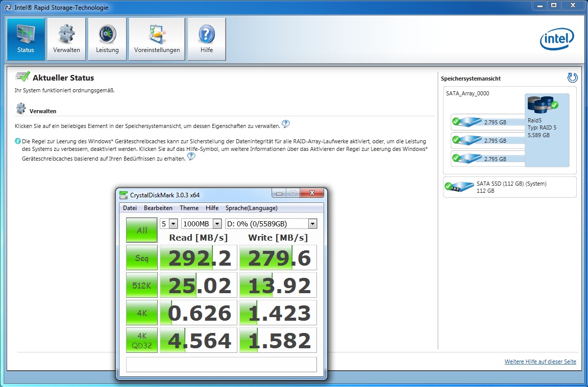Minimize the Intel Rapid Storage window
This screenshot has width=588, height=387.
click(x=540, y=6)
